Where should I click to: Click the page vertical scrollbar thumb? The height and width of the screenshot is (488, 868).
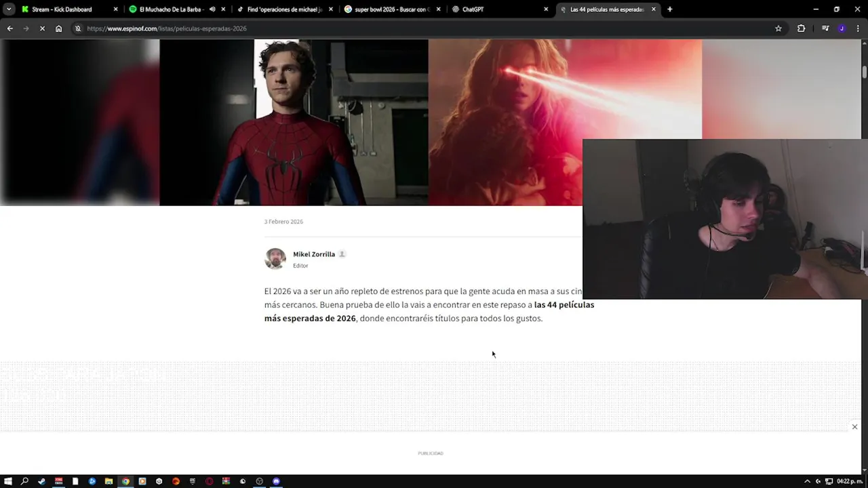(x=865, y=72)
